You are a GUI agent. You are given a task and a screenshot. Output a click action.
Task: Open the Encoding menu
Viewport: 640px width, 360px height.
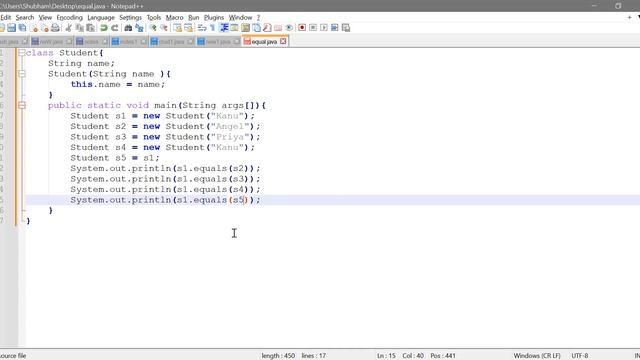69,18
